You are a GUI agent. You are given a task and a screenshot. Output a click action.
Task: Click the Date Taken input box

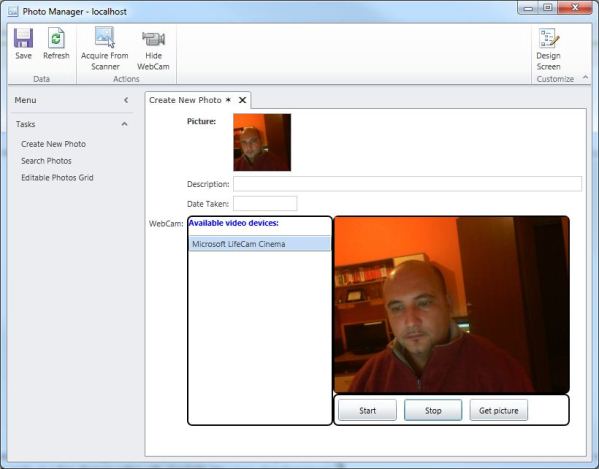pos(265,204)
